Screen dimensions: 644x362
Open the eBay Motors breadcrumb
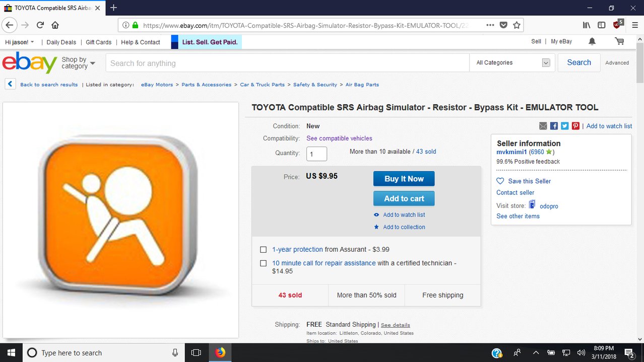(157, 85)
